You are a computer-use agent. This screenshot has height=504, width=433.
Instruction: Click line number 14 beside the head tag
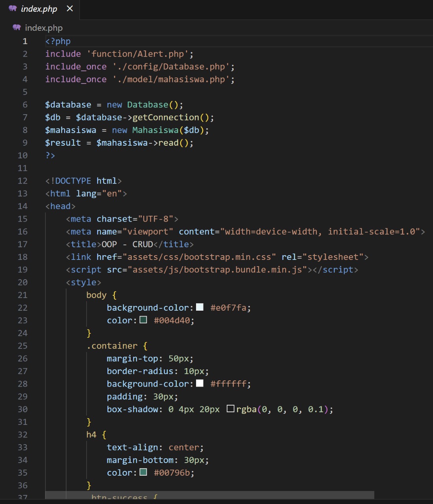(x=22, y=206)
